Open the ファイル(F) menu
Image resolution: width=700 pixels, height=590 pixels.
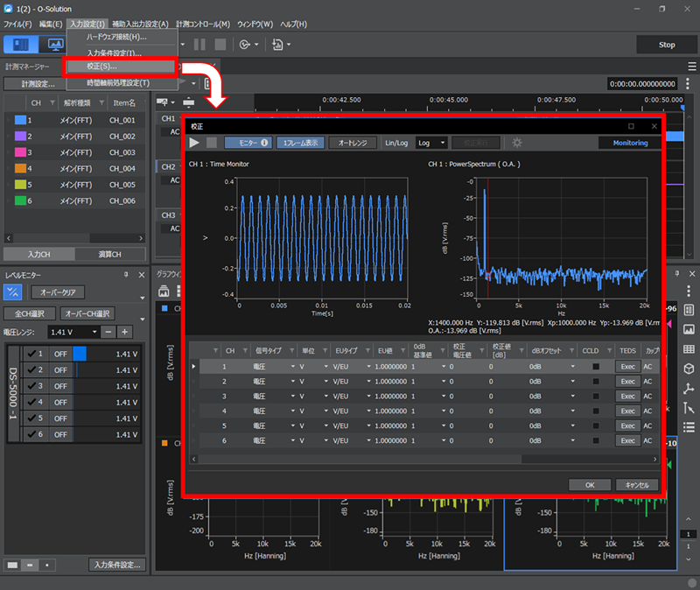pos(17,25)
